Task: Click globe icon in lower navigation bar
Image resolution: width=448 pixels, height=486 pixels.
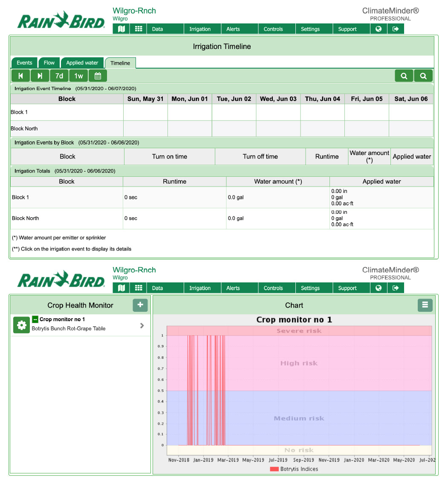Action: pyautogui.click(x=379, y=288)
